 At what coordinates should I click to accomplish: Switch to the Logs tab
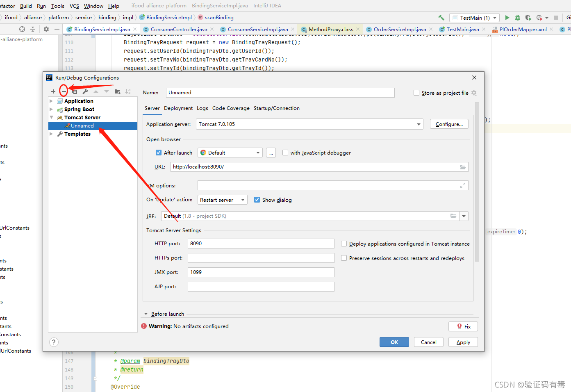coord(202,108)
